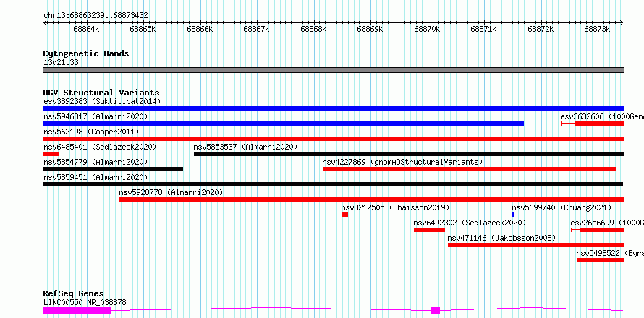Open the nsv5946817 (Almarri2020) label

coord(96,116)
